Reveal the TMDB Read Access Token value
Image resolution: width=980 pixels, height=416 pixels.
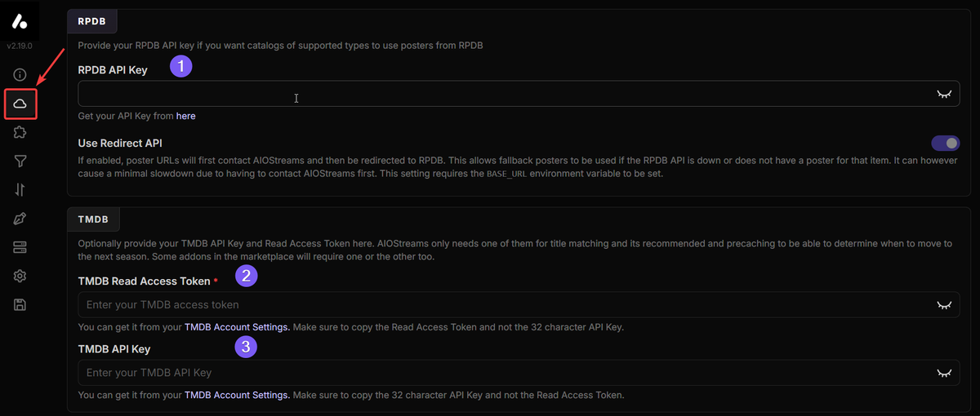click(944, 305)
